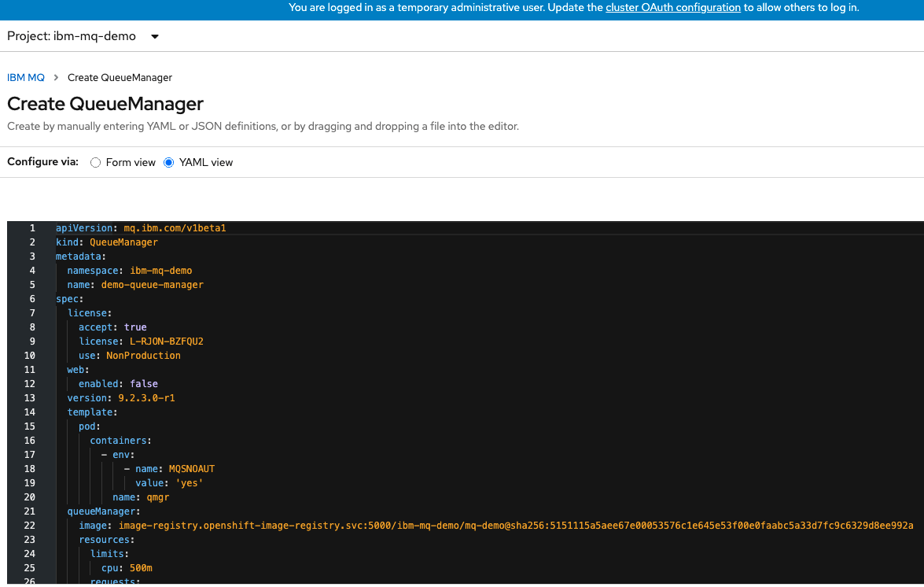Click the Project dropdown caret arrow

pyautogui.click(x=155, y=36)
